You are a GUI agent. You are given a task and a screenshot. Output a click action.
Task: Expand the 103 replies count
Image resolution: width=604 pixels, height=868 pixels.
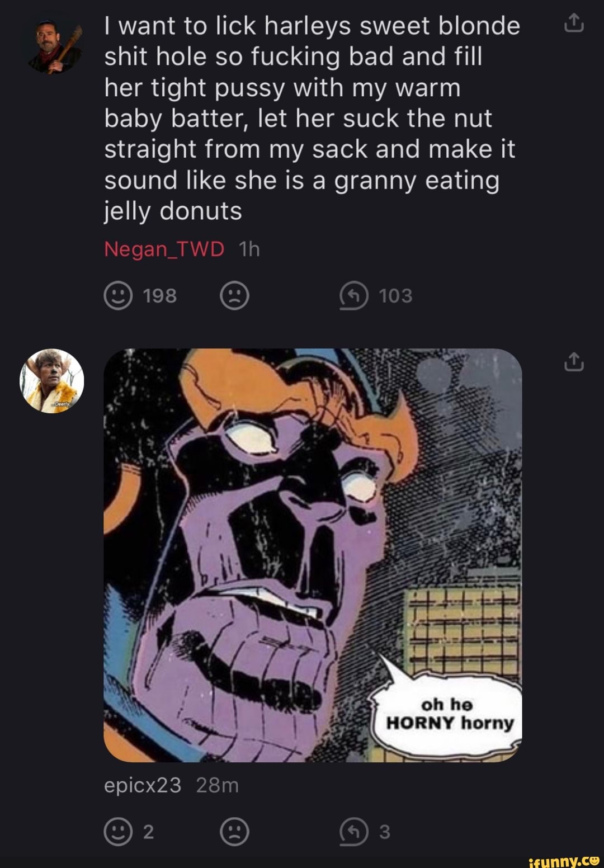pos(395,296)
